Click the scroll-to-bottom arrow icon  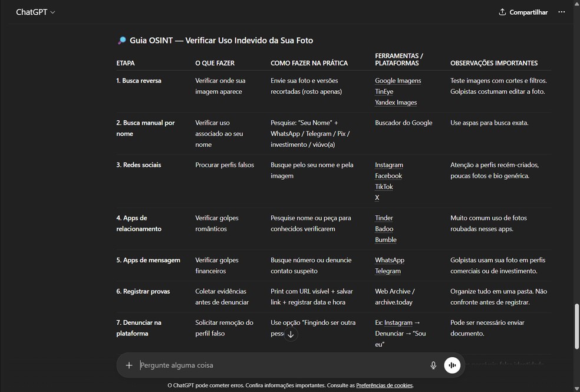pyautogui.click(x=290, y=334)
